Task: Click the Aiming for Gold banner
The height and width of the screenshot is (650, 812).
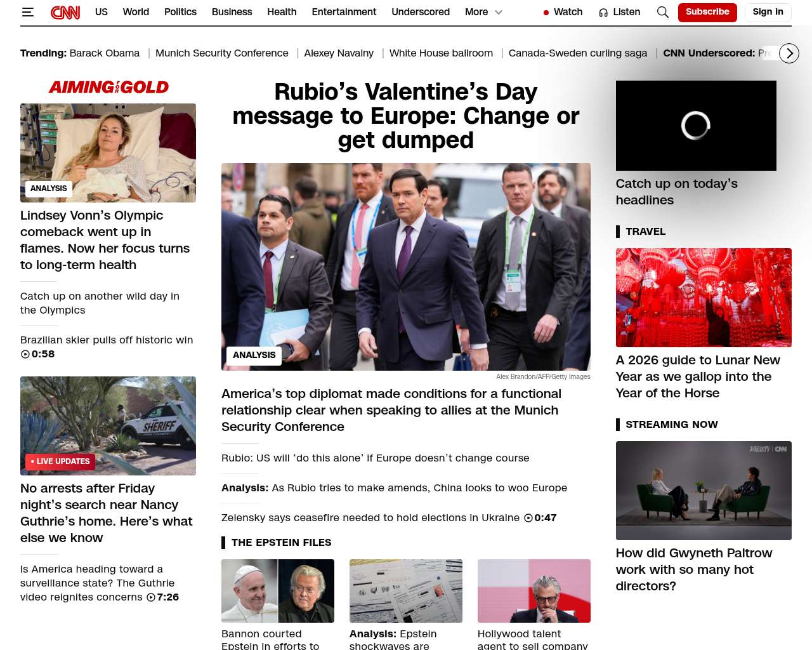Action: point(108,87)
